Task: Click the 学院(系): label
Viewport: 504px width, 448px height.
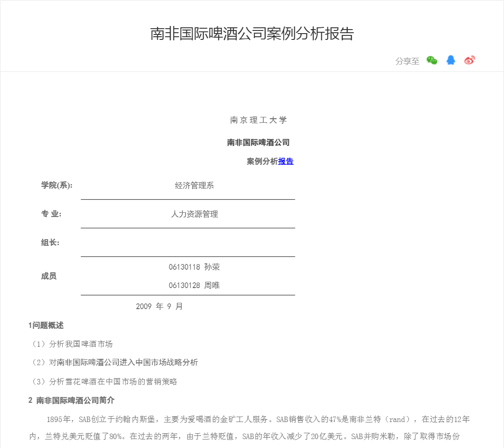Action: 56,185
